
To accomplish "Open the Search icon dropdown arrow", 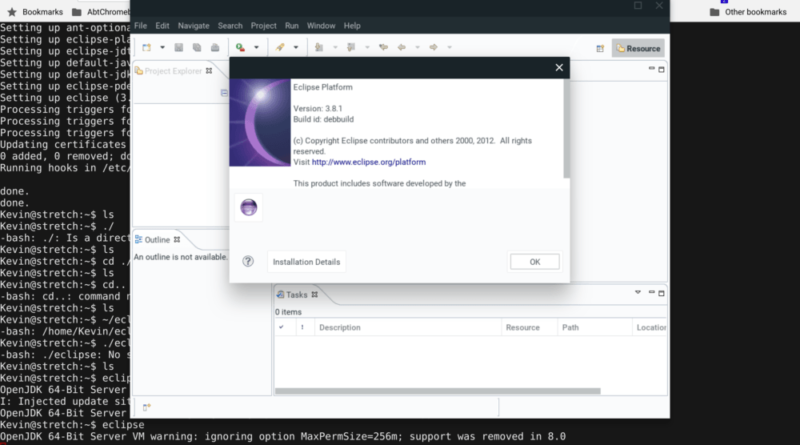I will (x=296, y=47).
